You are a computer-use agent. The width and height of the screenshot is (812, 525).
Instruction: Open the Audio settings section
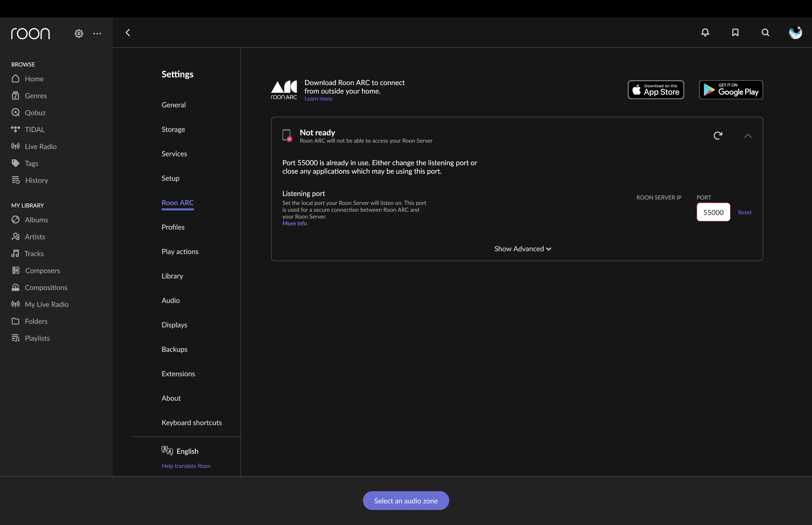pos(171,300)
